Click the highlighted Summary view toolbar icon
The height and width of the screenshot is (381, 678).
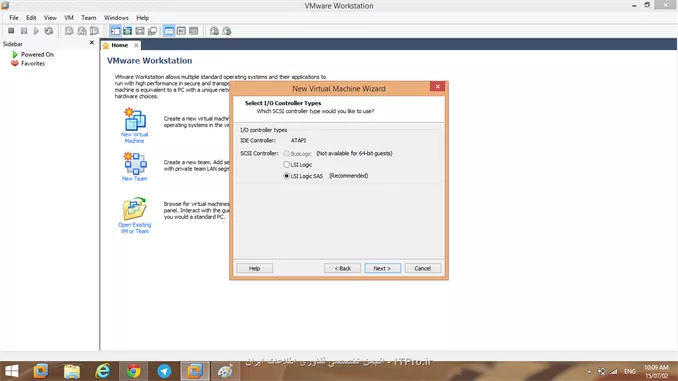[x=169, y=31]
